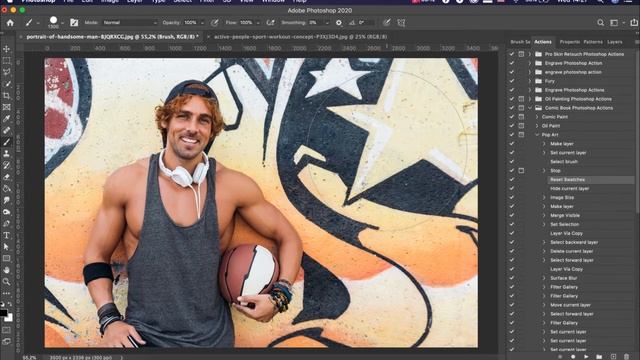Select the Lasso tool
This screenshot has height=360, width=640.
click(x=7, y=72)
